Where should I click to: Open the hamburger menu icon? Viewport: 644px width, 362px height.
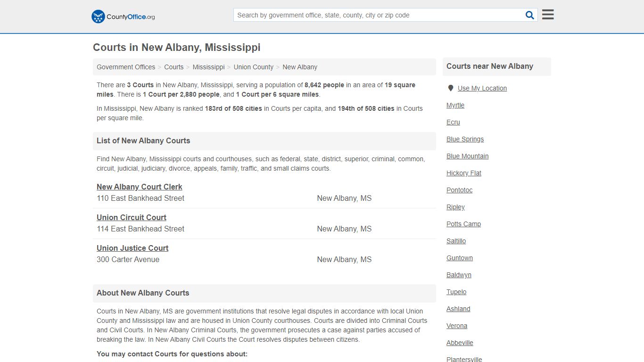click(548, 15)
